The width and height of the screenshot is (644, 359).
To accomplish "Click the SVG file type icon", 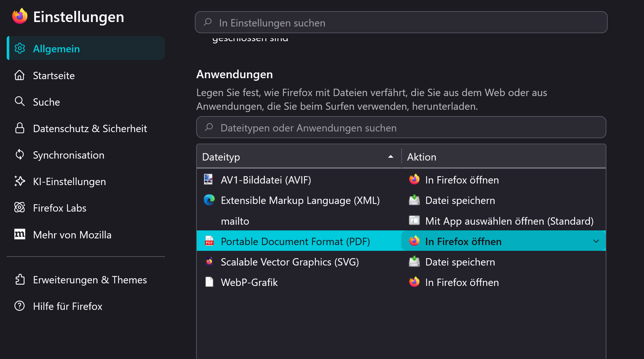I will [209, 261].
